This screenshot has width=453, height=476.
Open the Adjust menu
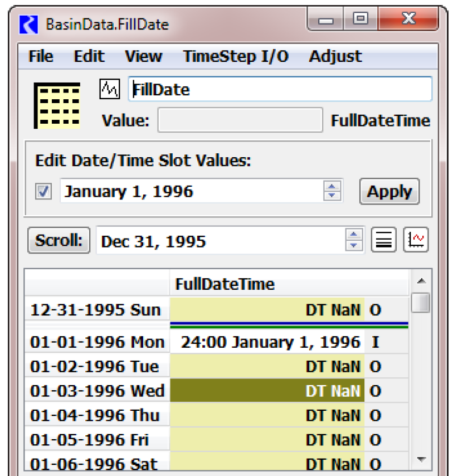(335, 56)
